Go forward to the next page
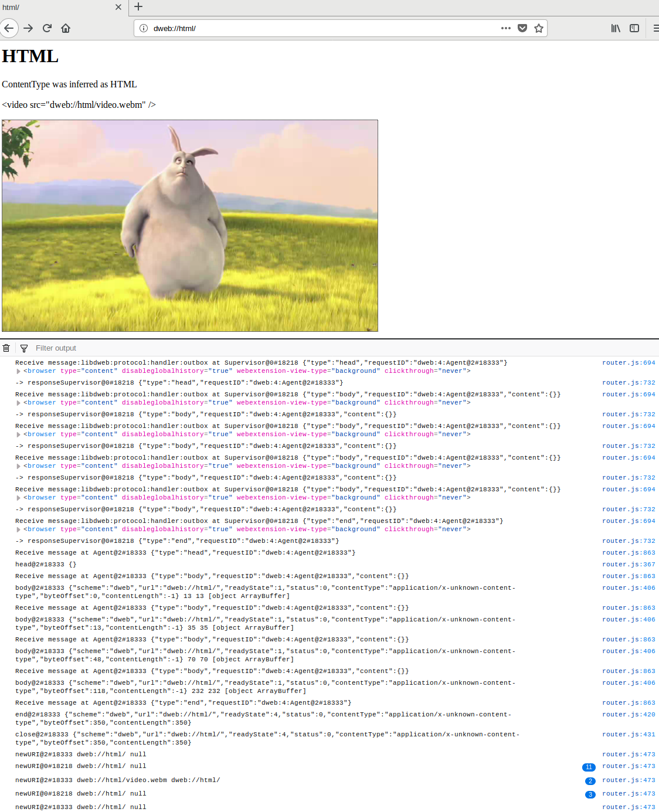 pos(28,28)
